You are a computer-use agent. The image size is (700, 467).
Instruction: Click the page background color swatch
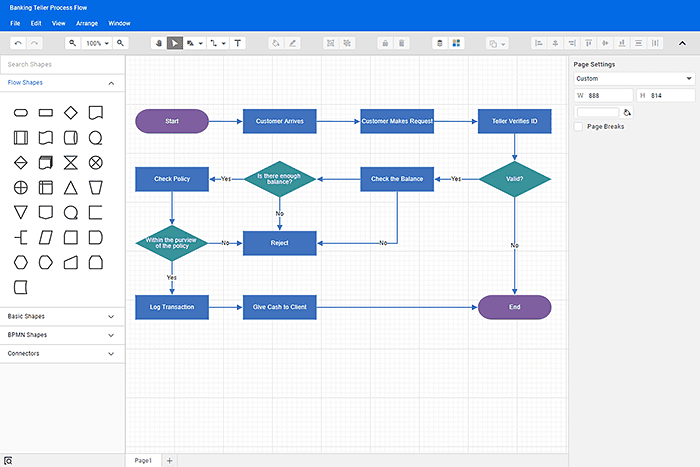coord(597,112)
